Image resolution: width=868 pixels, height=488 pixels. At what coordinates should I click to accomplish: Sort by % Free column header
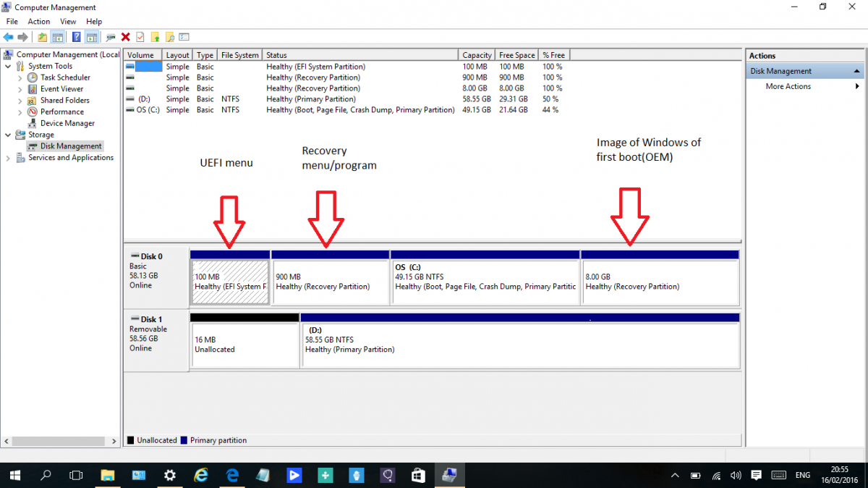pos(554,55)
